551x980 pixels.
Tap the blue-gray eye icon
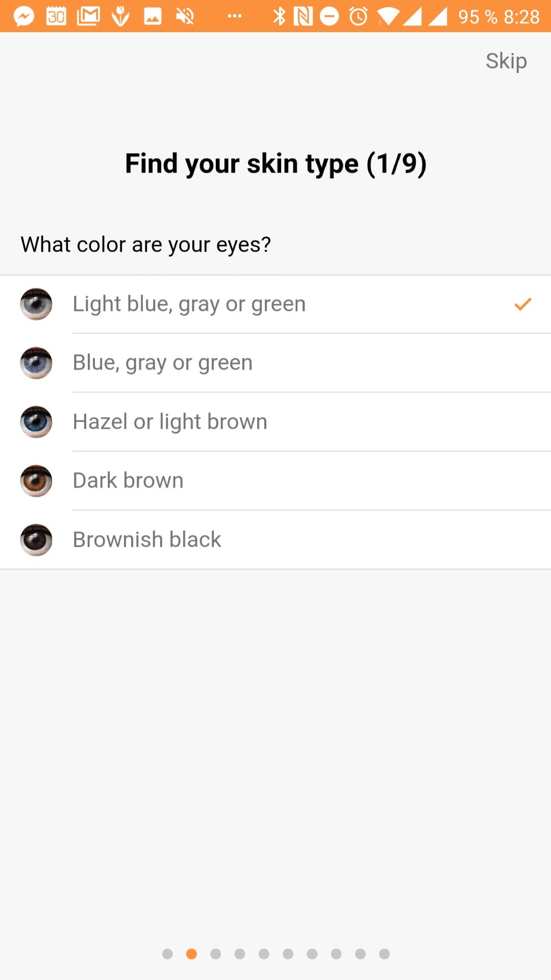[36, 363]
